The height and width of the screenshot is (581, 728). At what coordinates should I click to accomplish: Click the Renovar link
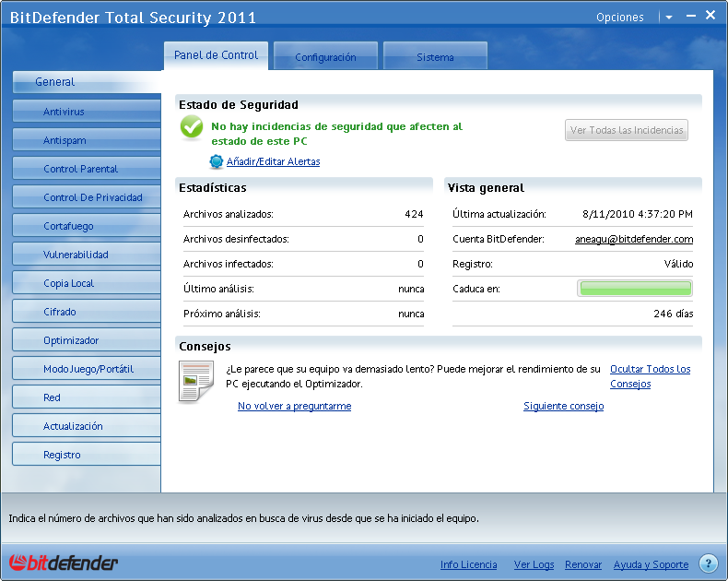tap(583, 564)
